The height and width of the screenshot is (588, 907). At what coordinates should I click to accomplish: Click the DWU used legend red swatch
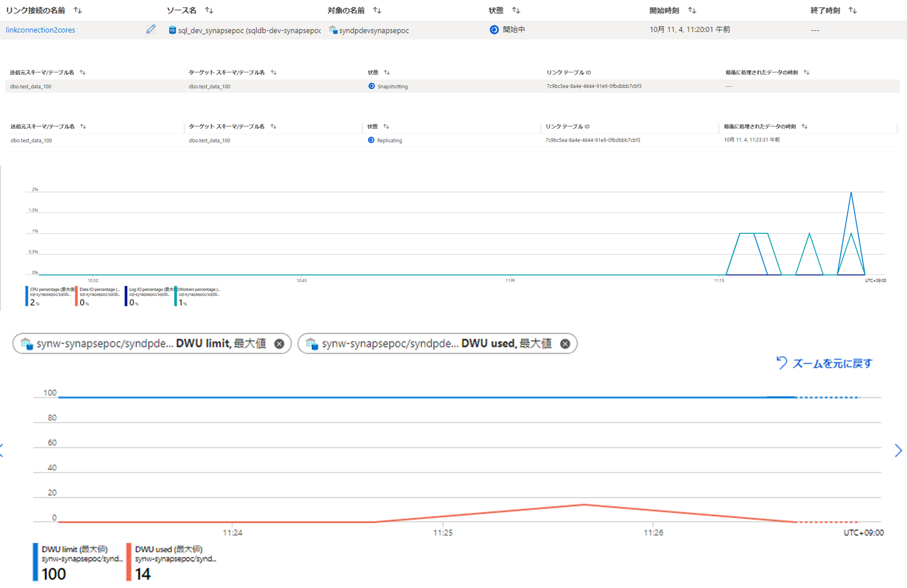pyautogui.click(x=129, y=562)
